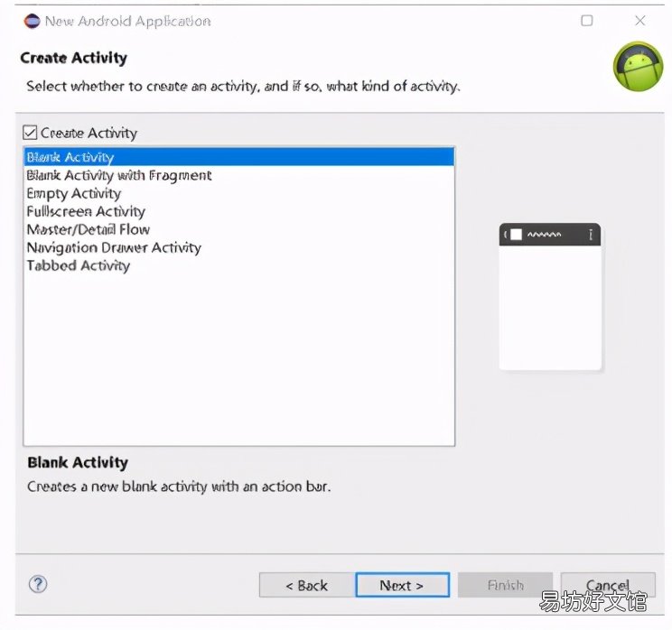This screenshot has width=672, height=630.
Task: Select Blank Activity with Fragment
Action: (x=239, y=175)
